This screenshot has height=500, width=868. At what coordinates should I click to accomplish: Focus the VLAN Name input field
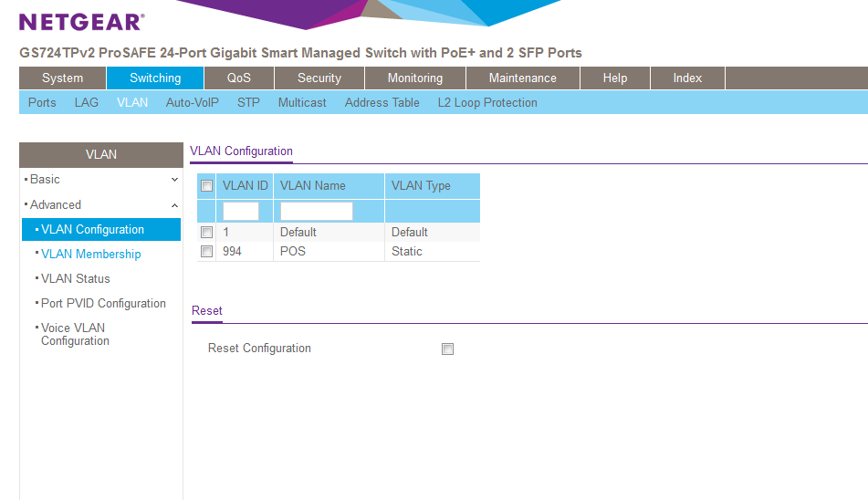(316, 212)
